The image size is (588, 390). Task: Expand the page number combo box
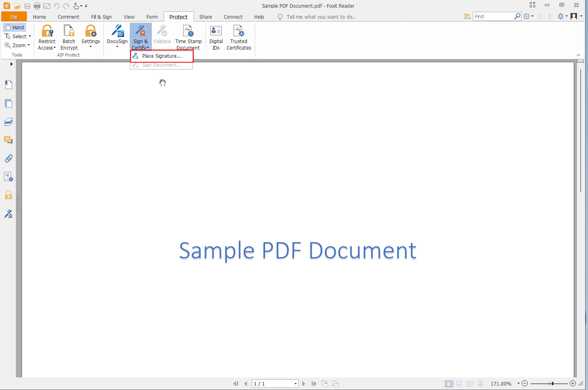click(x=295, y=383)
